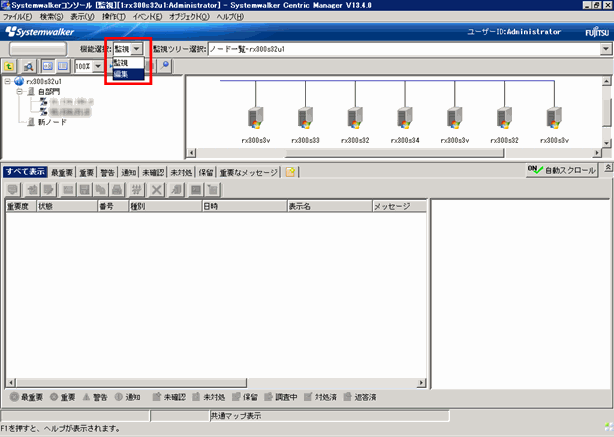Open the 100% zoom dropdown
The width and height of the screenshot is (614, 437).
98,66
